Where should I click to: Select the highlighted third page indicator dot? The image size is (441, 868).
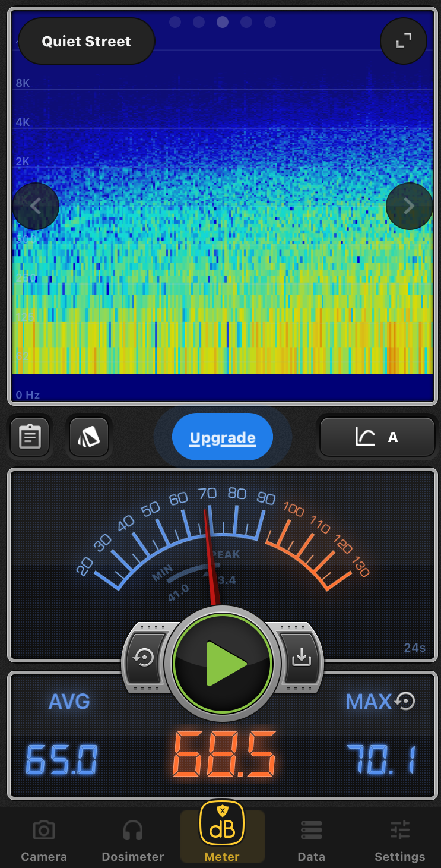pos(223,22)
